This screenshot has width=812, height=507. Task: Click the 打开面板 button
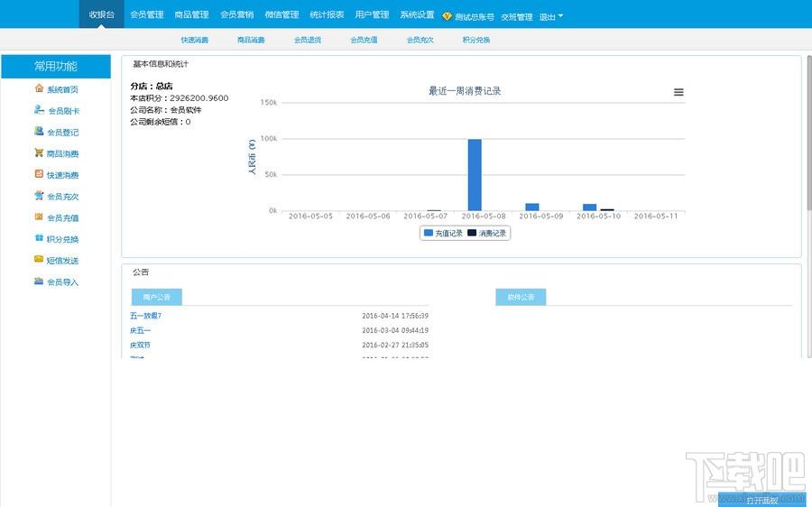[x=762, y=501]
